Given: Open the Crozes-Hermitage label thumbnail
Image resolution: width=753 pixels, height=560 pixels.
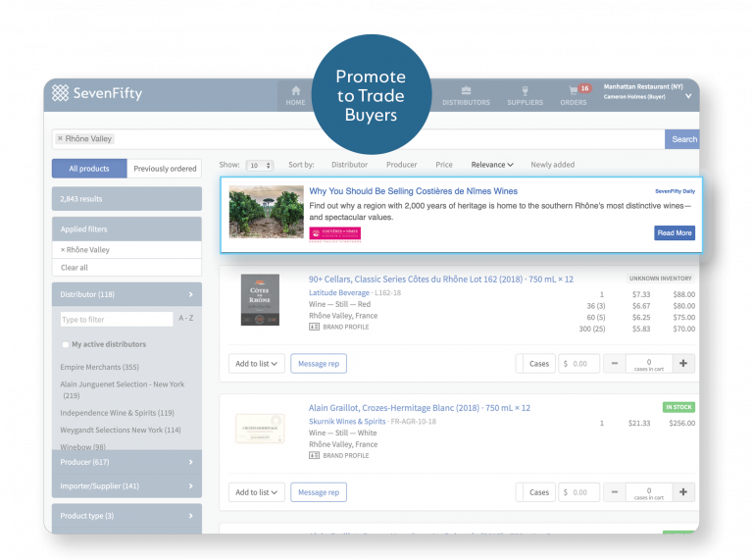Looking at the screenshot, I should (260, 428).
